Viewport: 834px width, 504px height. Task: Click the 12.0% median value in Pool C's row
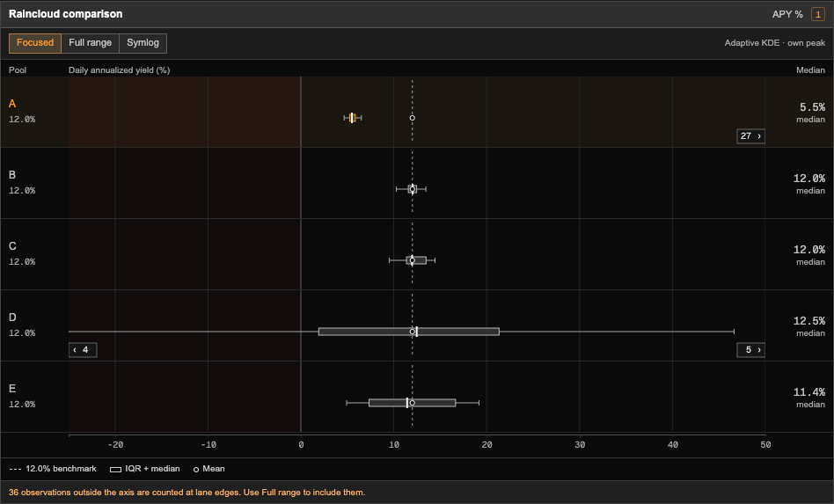pyautogui.click(x=809, y=250)
